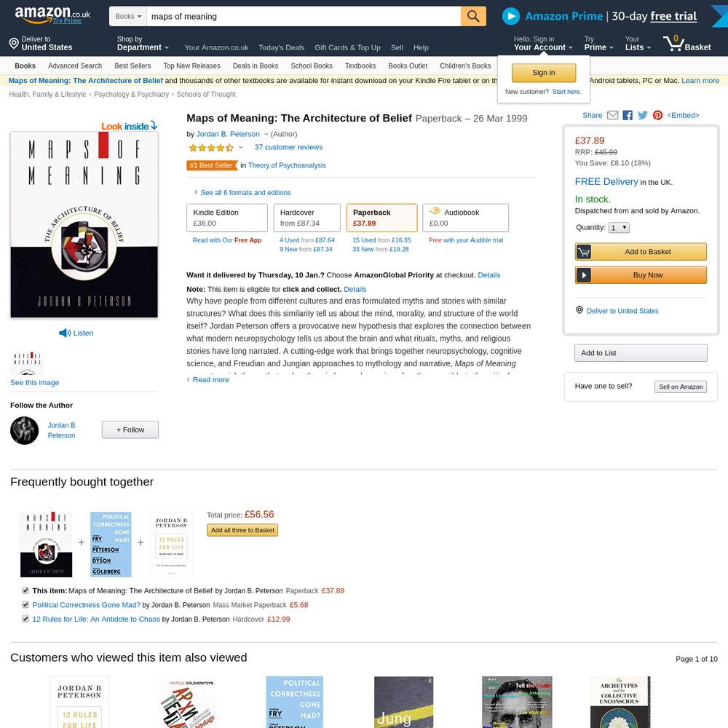Open the 37 customer reviews link

click(288, 147)
